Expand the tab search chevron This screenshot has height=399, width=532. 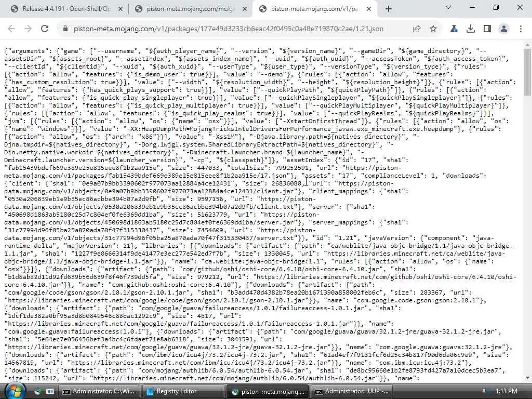point(448,7)
